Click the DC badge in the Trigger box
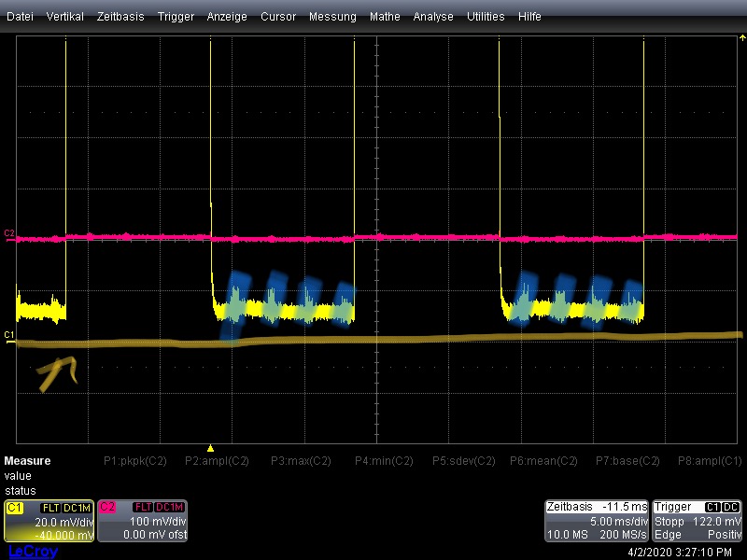Viewport: 747px width, 560px height. [730, 507]
